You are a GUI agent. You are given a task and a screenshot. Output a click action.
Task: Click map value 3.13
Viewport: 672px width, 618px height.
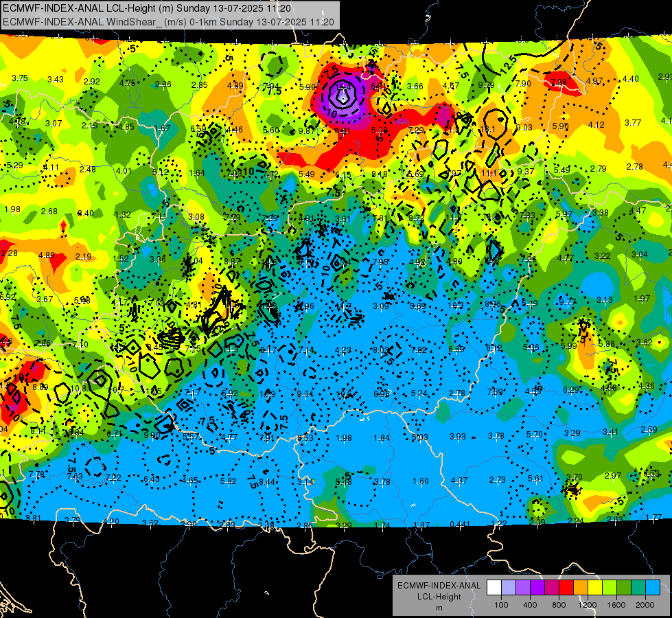[x=604, y=300]
